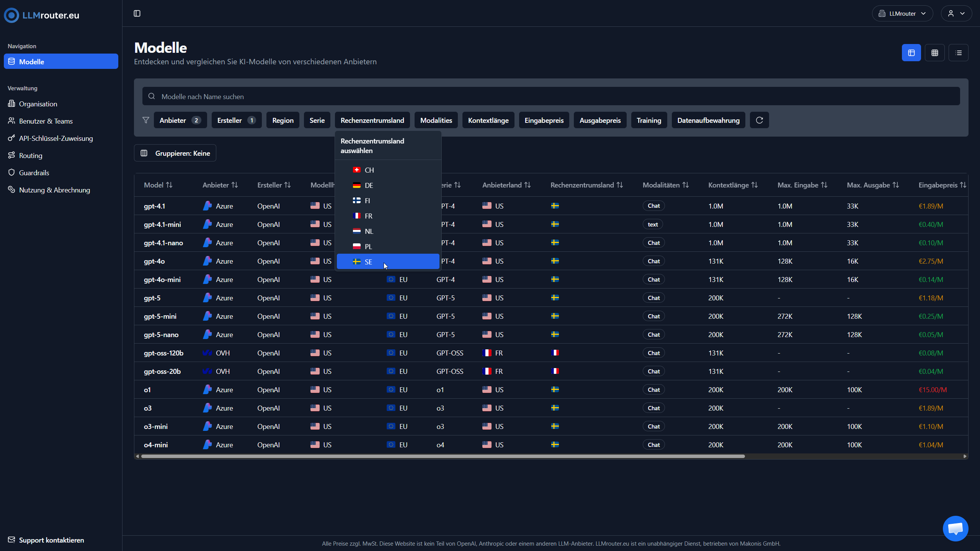The image size is (980, 551).
Task: Go to Guardrails in the sidebar
Action: click(34, 173)
